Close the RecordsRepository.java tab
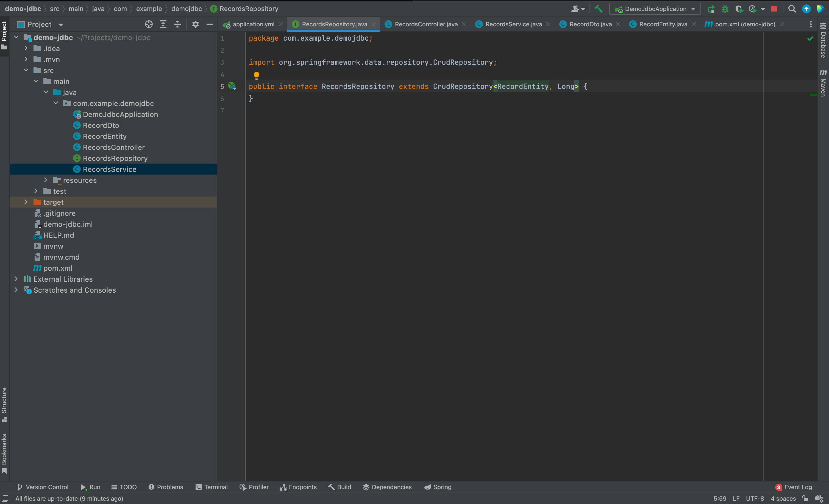Image resolution: width=829 pixels, height=504 pixels. click(x=374, y=24)
